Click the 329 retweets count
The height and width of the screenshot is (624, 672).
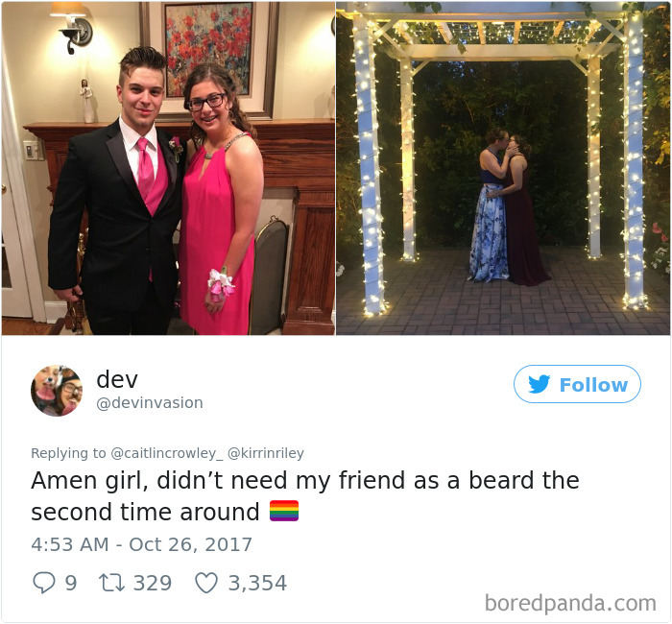(152, 583)
